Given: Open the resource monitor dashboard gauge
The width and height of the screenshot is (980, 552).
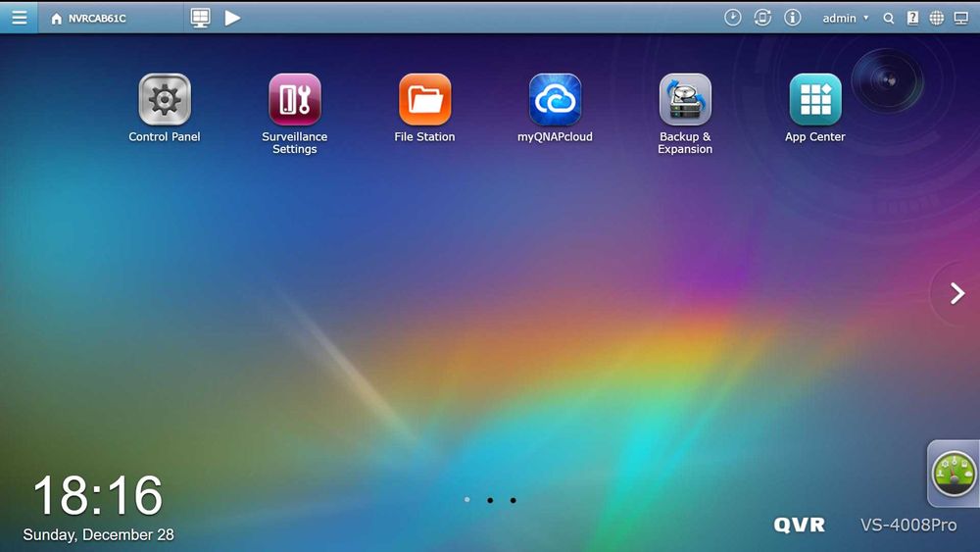Looking at the screenshot, I should click(x=954, y=474).
